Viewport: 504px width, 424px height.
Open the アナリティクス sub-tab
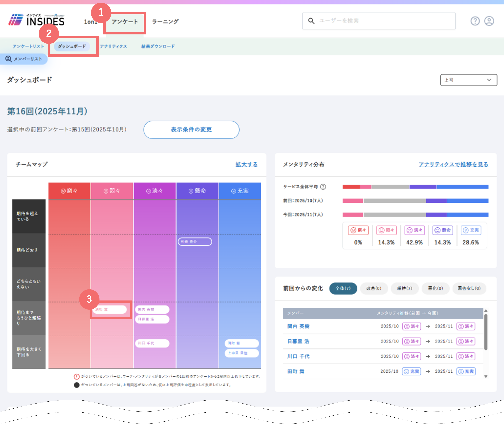tap(113, 46)
